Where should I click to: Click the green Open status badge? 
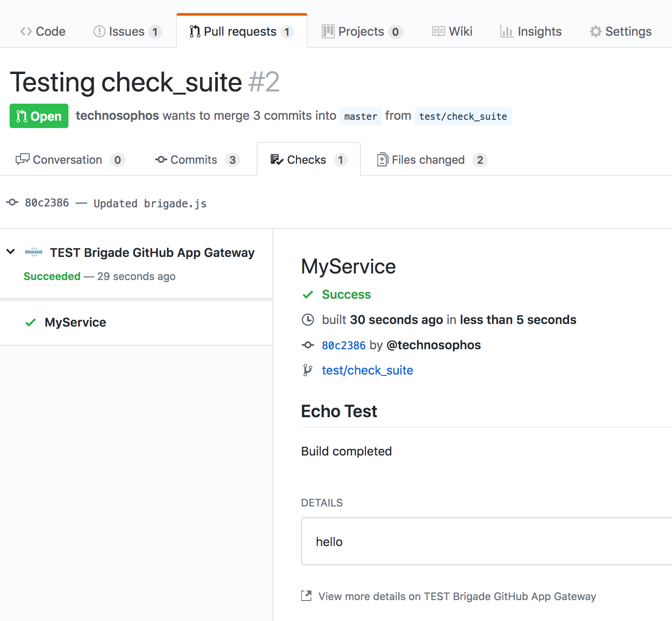[39, 116]
